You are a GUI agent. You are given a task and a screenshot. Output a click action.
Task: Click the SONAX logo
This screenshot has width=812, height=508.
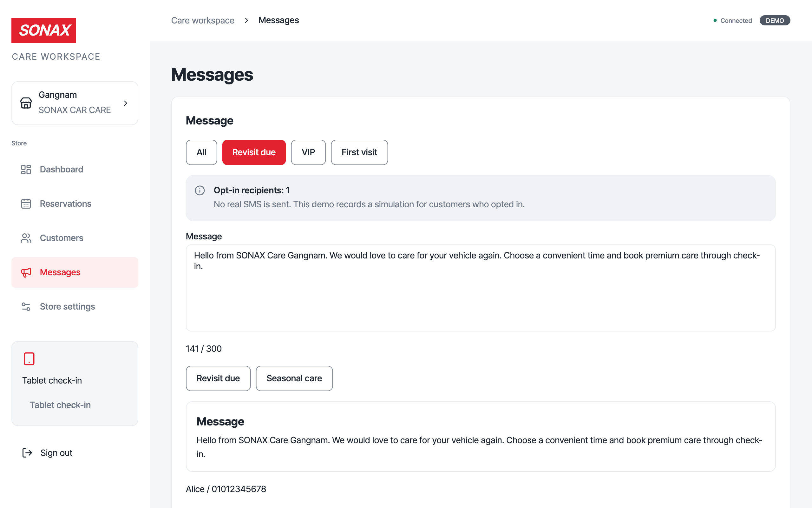tap(44, 30)
